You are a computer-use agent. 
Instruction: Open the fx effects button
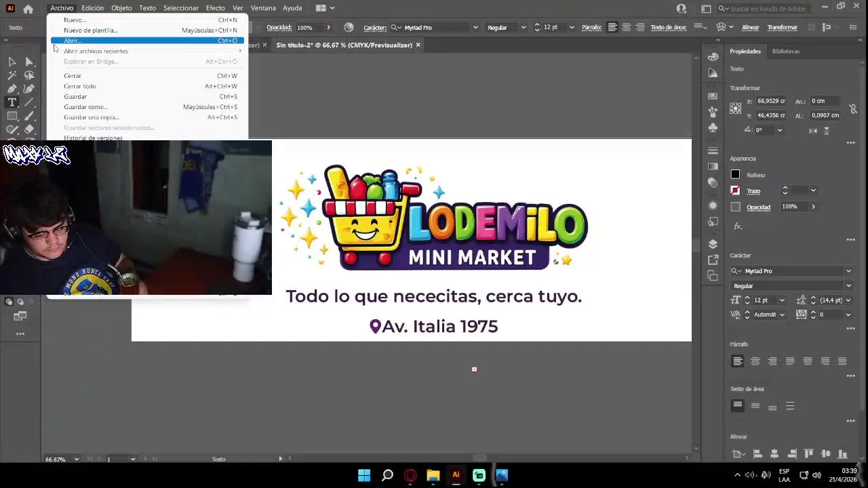[x=738, y=226]
